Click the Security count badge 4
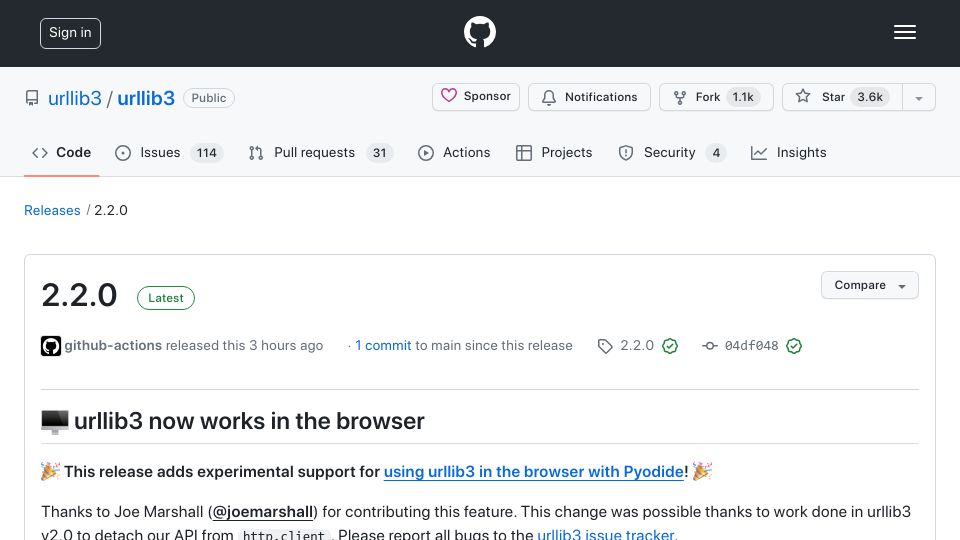 (716, 152)
